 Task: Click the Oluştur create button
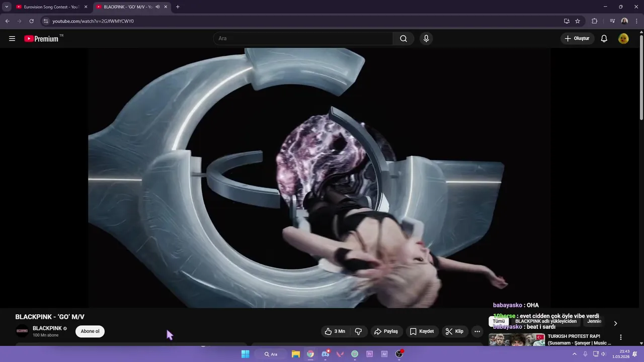tap(578, 39)
